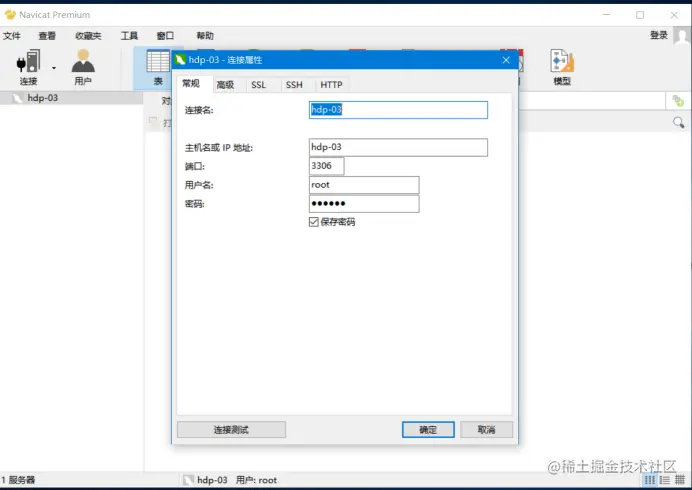Switch to grid view icon in status bar
Image resolution: width=692 pixels, height=490 pixels.
650,479
